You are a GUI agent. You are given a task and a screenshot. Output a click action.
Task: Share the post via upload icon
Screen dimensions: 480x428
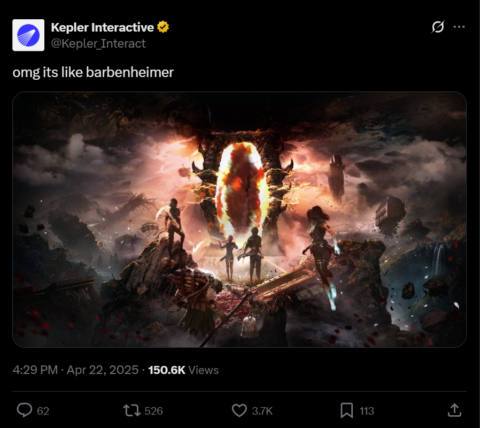[x=454, y=410]
